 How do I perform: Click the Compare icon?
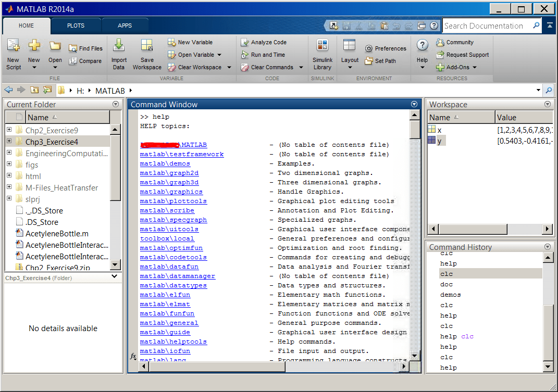[x=85, y=60]
